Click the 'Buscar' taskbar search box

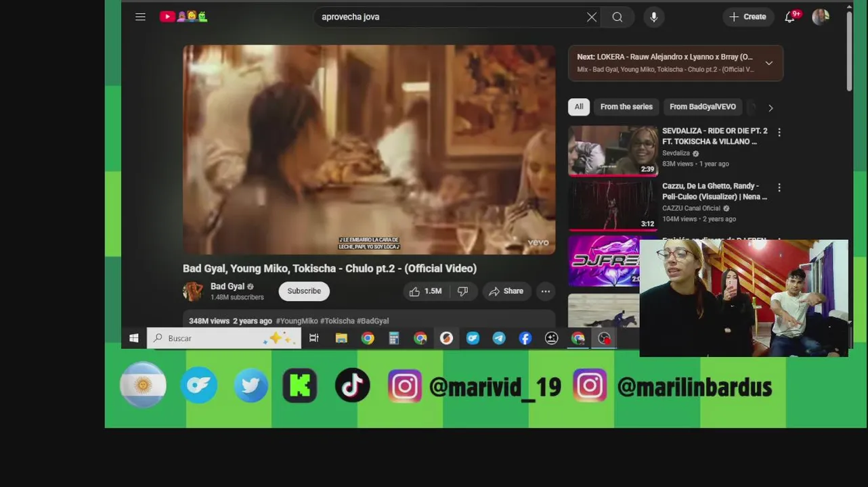224,338
